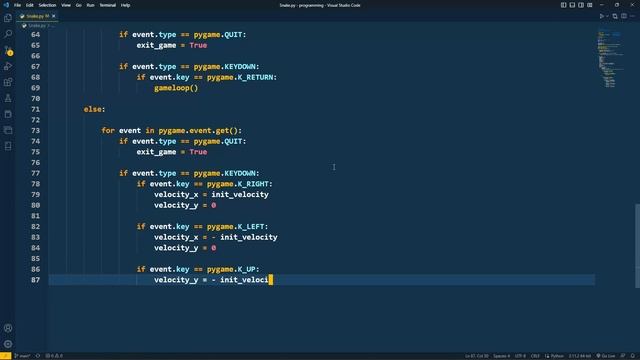Open the errors and warnings status item
This screenshot has width=640, height=360.
(x=54, y=356)
